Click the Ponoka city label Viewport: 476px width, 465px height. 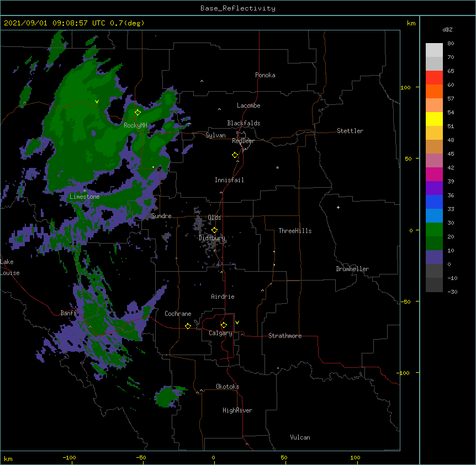click(x=265, y=75)
